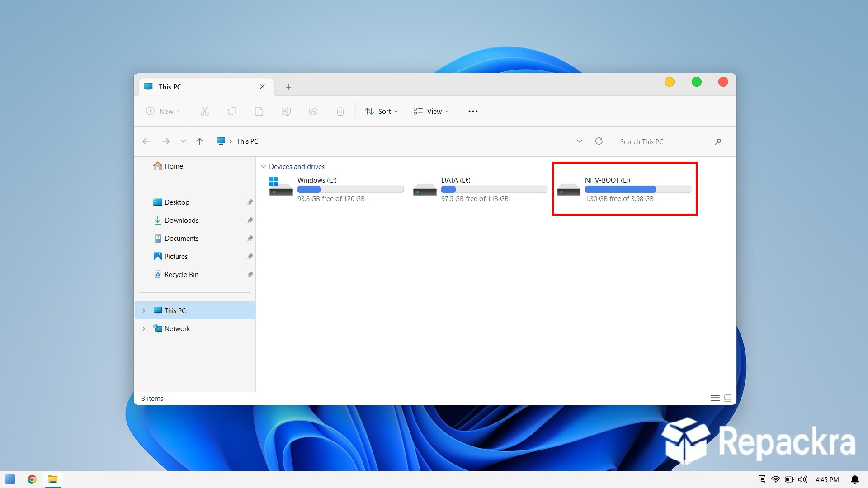
Task: Go up one level arrow
Action: pyautogui.click(x=199, y=141)
